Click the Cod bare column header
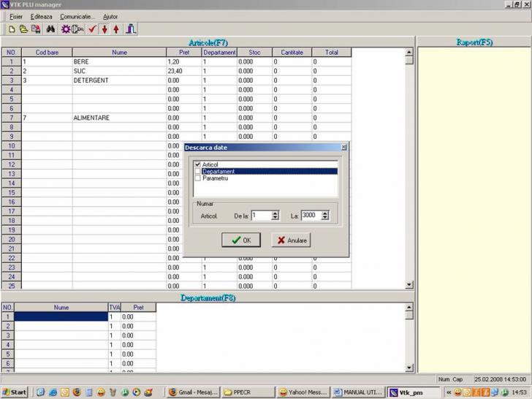 coord(47,53)
